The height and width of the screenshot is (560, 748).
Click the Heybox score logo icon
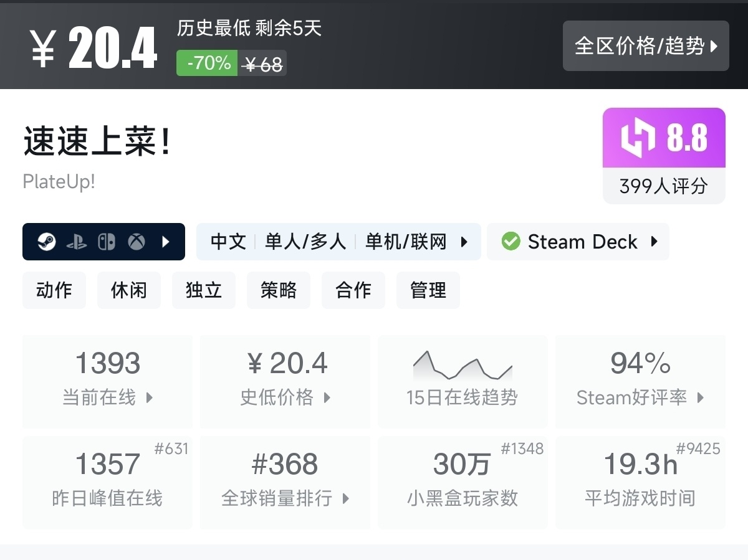coord(638,138)
